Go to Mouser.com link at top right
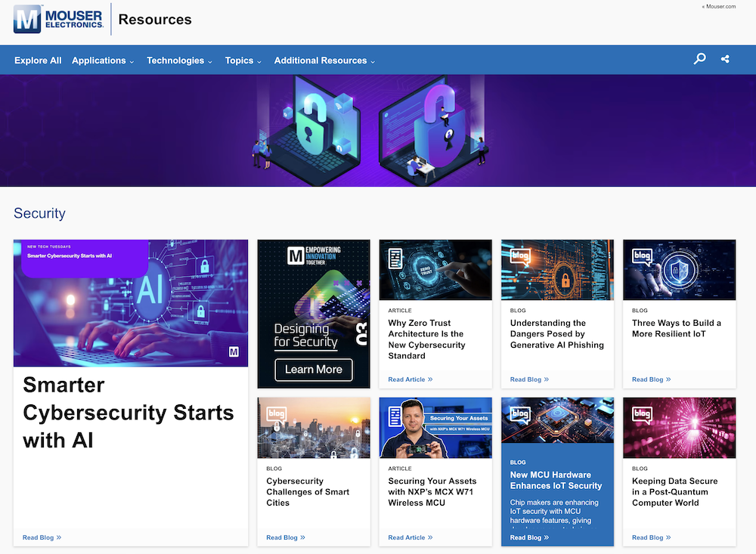756x554 pixels. 719,6
